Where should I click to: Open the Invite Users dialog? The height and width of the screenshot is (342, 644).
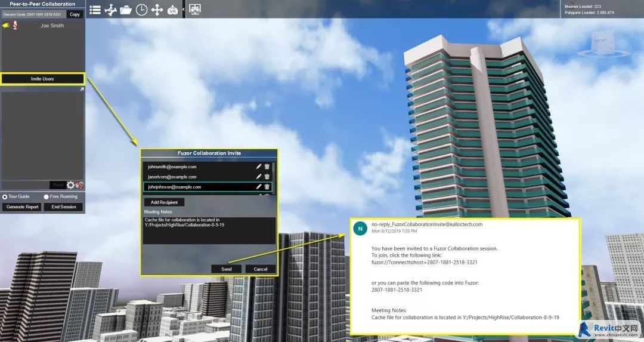click(x=42, y=79)
